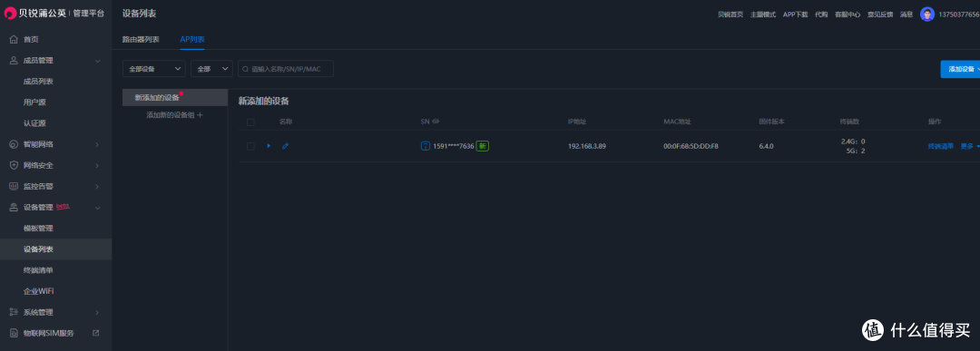The image size is (980, 351).
Task: Open the 全部设备 dropdown filter
Action: point(153,69)
